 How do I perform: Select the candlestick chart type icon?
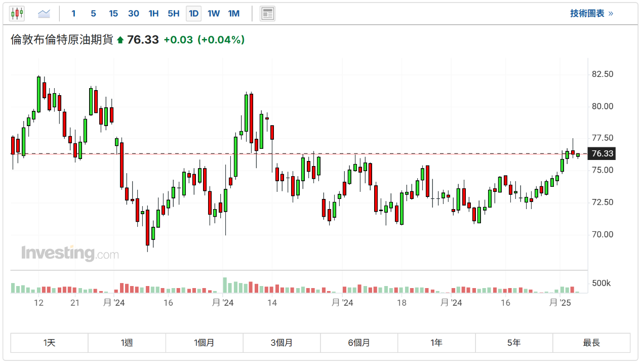[17, 14]
